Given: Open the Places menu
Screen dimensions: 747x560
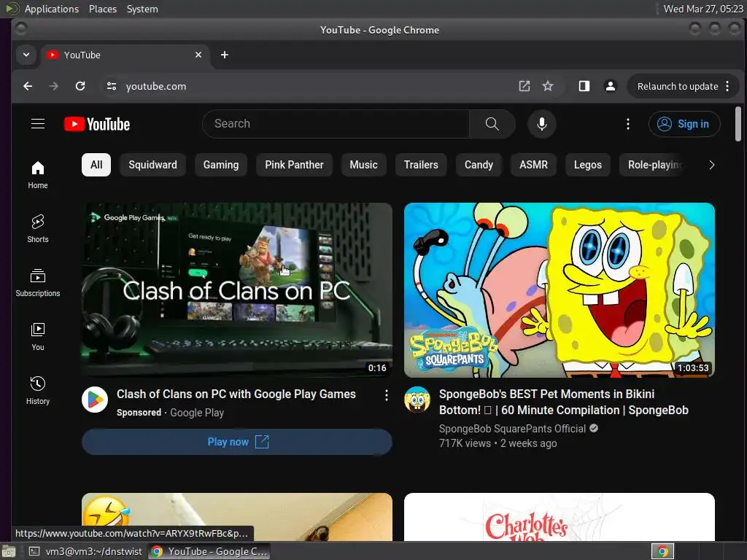Looking at the screenshot, I should (x=102, y=9).
